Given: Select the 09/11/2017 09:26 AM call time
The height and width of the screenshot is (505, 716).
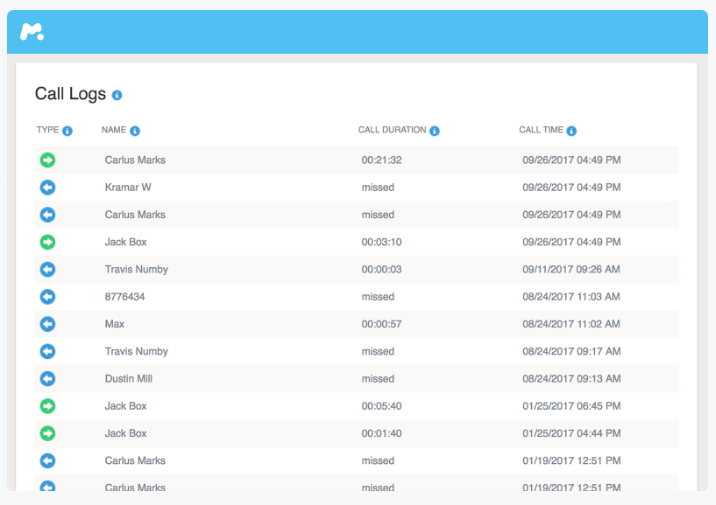Looking at the screenshot, I should click(572, 269).
